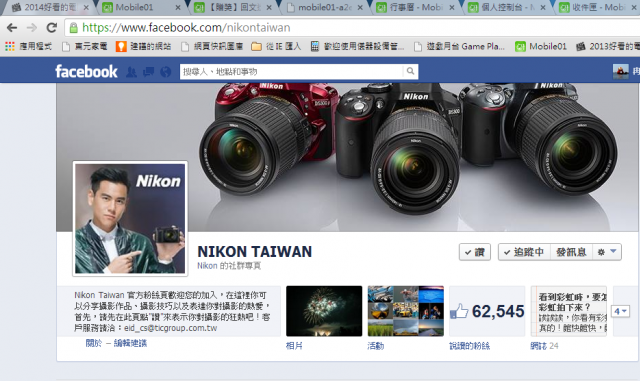Click the 發訊息 message button
The height and width of the screenshot is (381, 640).
tap(571, 252)
